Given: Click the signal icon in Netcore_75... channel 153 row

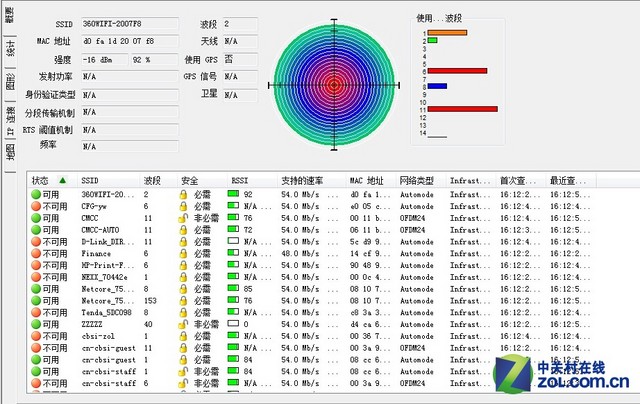Looking at the screenshot, I should point(233,300).
